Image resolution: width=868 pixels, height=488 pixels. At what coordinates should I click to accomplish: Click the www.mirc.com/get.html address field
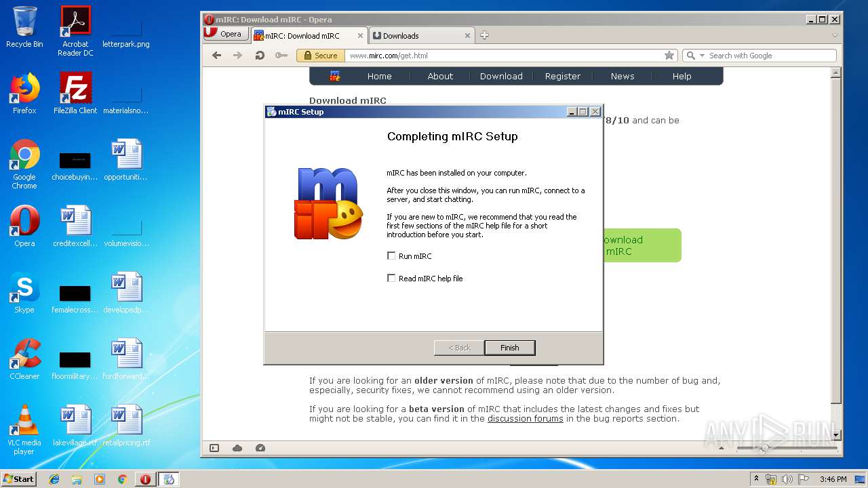(x=503, y=56)
